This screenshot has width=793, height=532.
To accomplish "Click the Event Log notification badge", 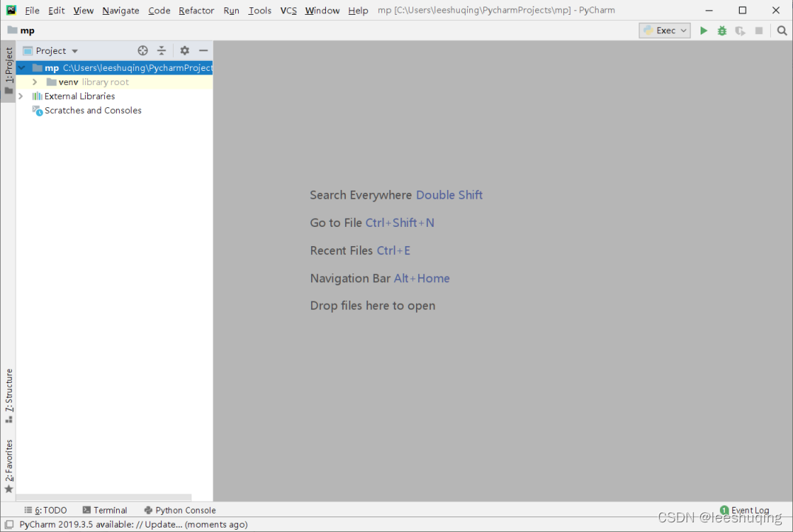I will (x=724, y=510).
